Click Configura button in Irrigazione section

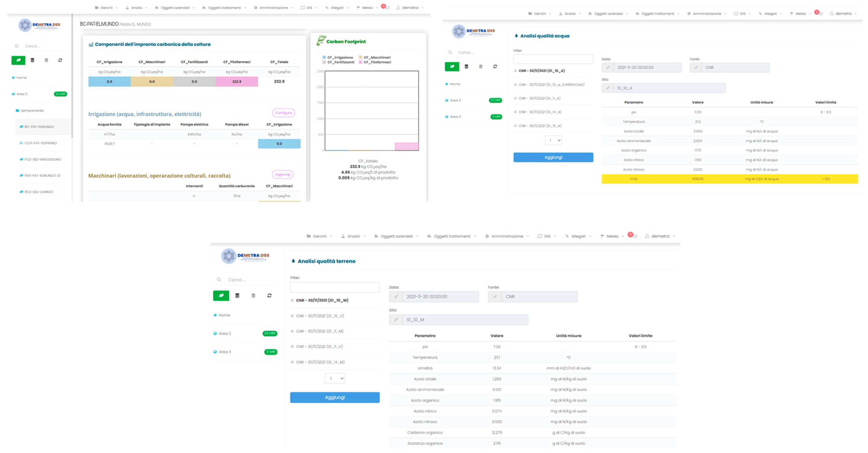(x=283, y=113)
